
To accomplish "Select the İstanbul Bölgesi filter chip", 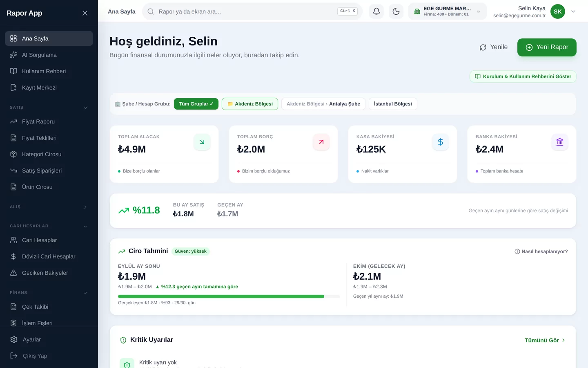I will (393, 104).
